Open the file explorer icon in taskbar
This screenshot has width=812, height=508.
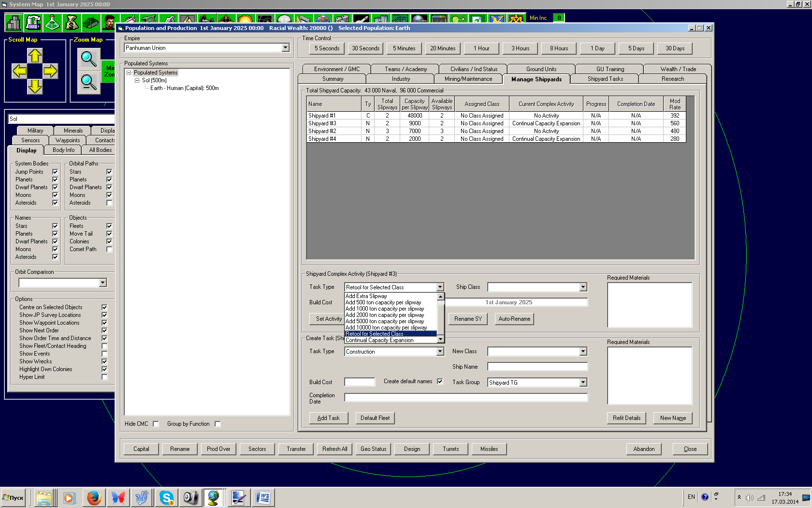(x=44, y=497)
